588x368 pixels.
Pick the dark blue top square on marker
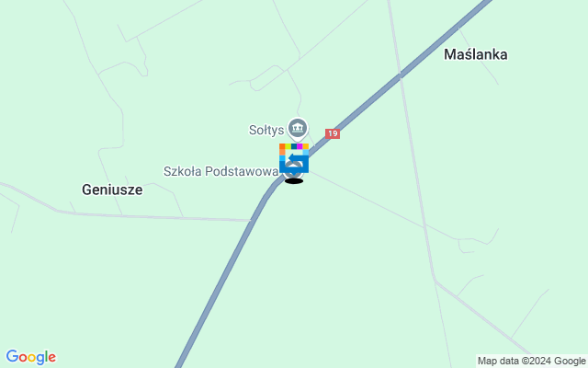click(294, 146)
